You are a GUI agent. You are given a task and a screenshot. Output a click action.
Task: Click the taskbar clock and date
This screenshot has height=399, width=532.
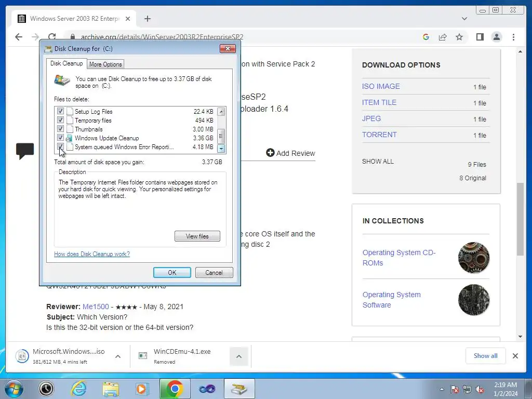pos(506,389)
